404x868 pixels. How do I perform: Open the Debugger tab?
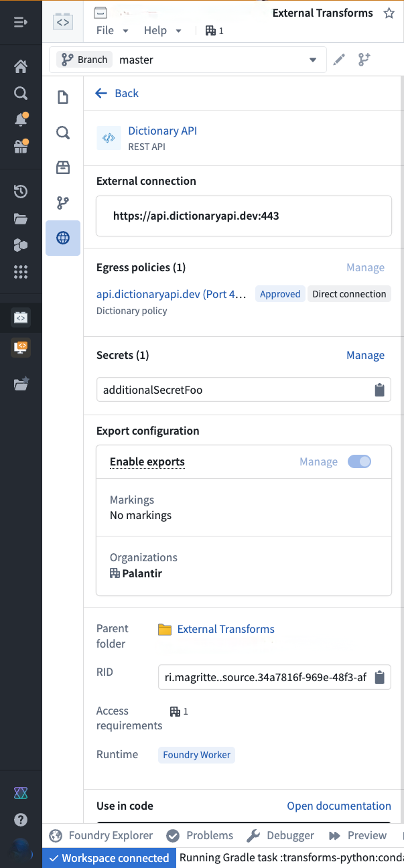(281, 835)
